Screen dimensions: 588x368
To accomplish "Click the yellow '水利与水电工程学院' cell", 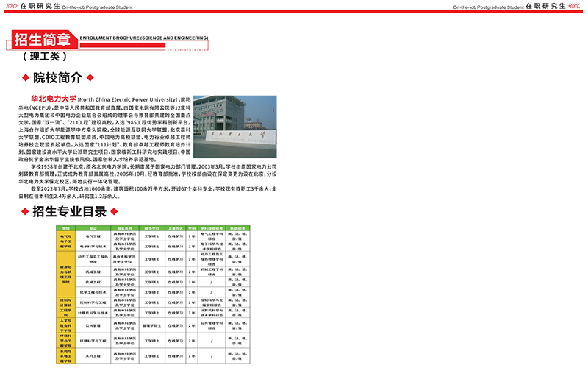I will pyautogui.click(x=65, y=356).
